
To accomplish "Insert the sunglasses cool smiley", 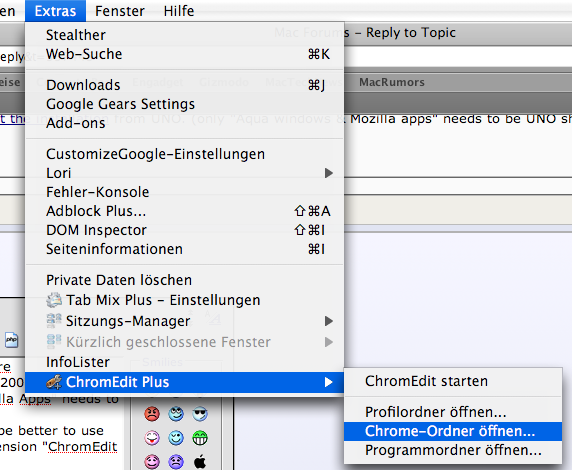I will [x=200, y=414].
